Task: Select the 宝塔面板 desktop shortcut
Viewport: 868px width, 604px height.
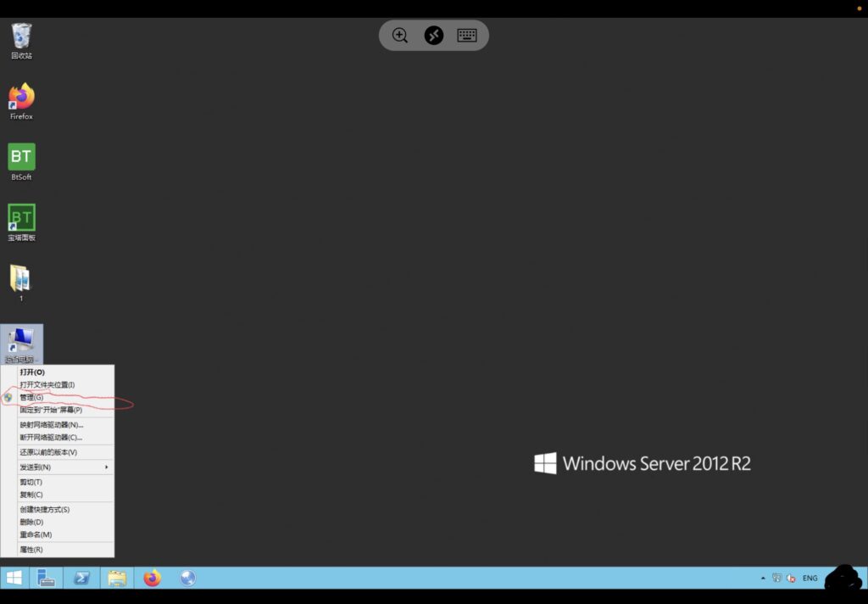Action: [21, 218]
